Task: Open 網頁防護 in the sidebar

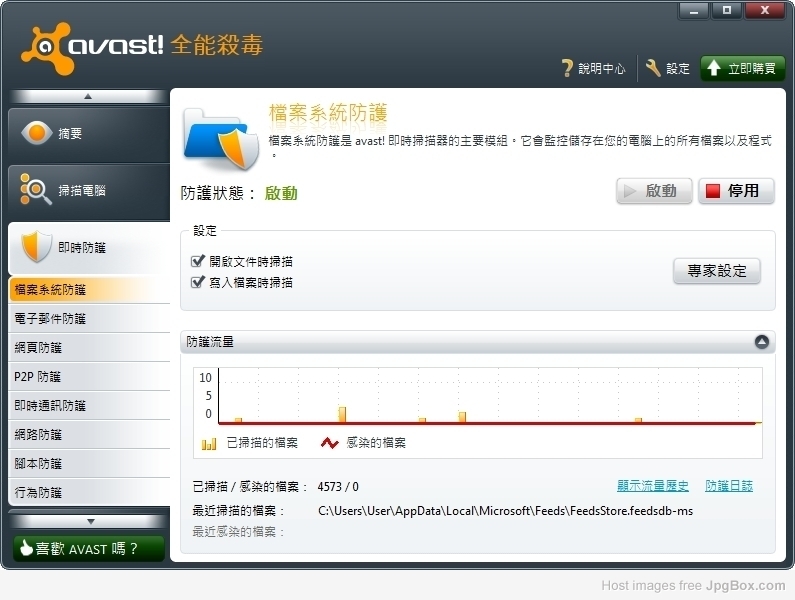Action: (38, 348)
